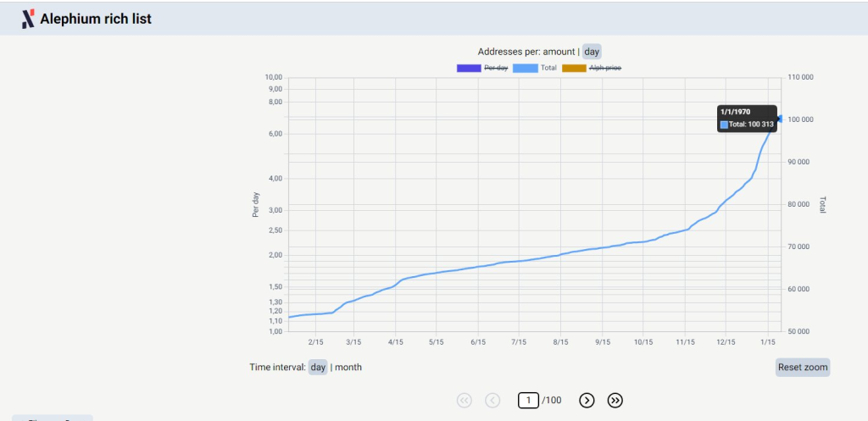868x421 pixels.
Task: Click the Alephium rich list title
Action: click(96, 19)
